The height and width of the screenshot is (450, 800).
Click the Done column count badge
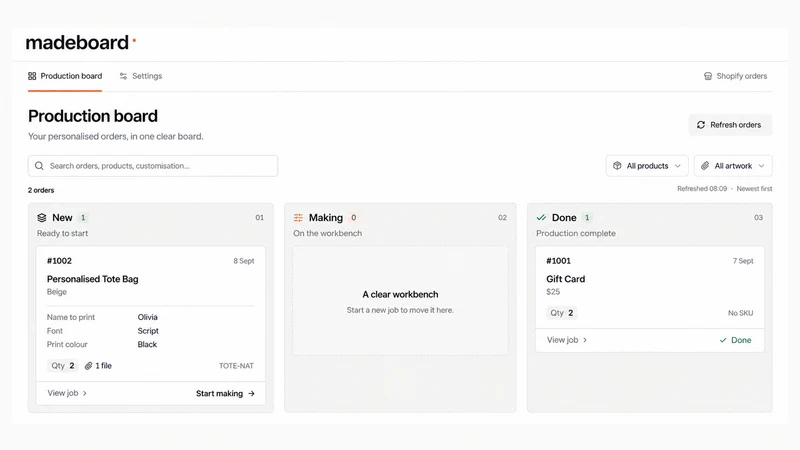pyautogui.click(x=587, y=218)
